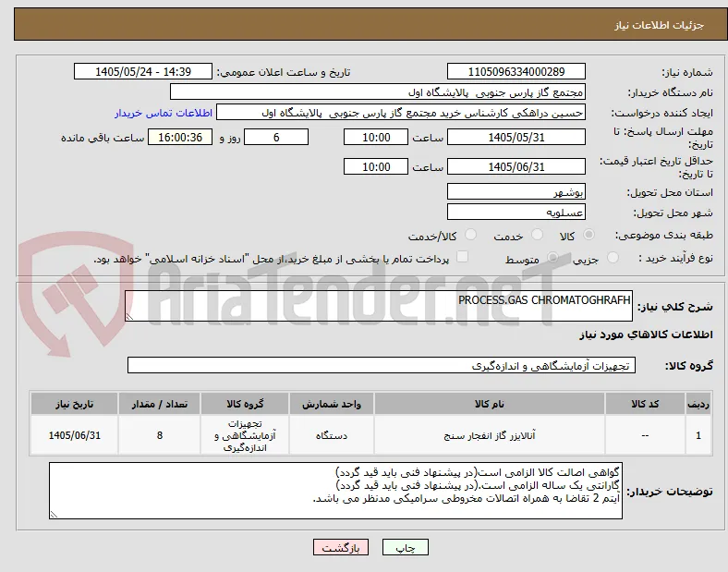Select the کالا radio button

click(588, 235)
